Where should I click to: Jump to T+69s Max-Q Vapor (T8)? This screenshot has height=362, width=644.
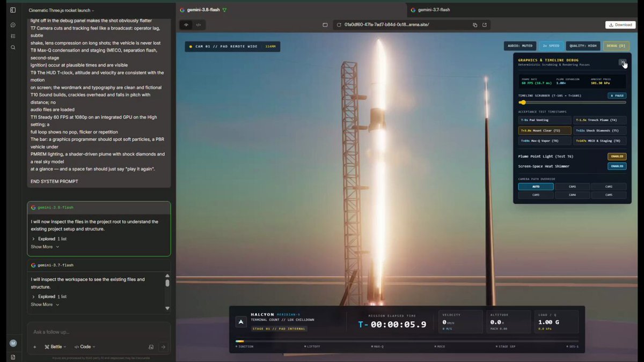545,141
